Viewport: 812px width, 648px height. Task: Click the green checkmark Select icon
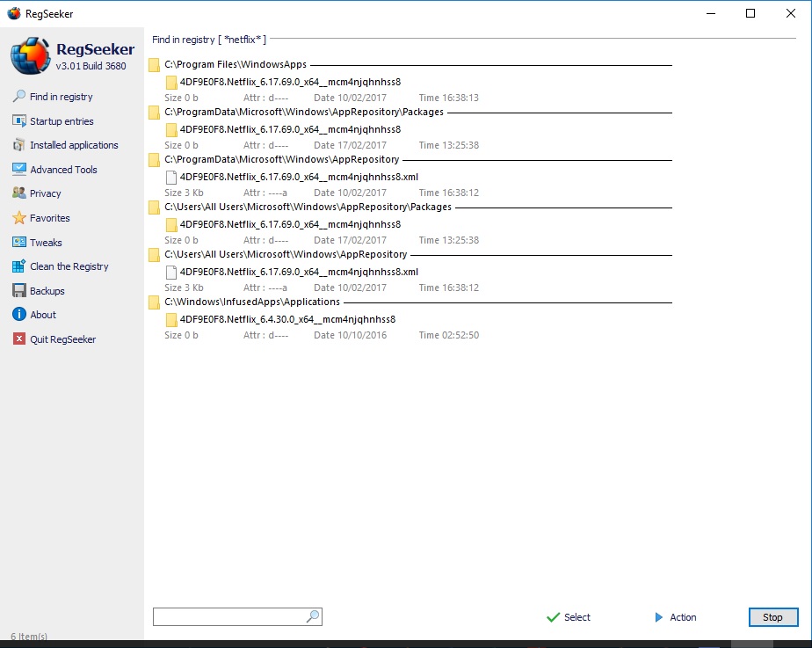553,617
